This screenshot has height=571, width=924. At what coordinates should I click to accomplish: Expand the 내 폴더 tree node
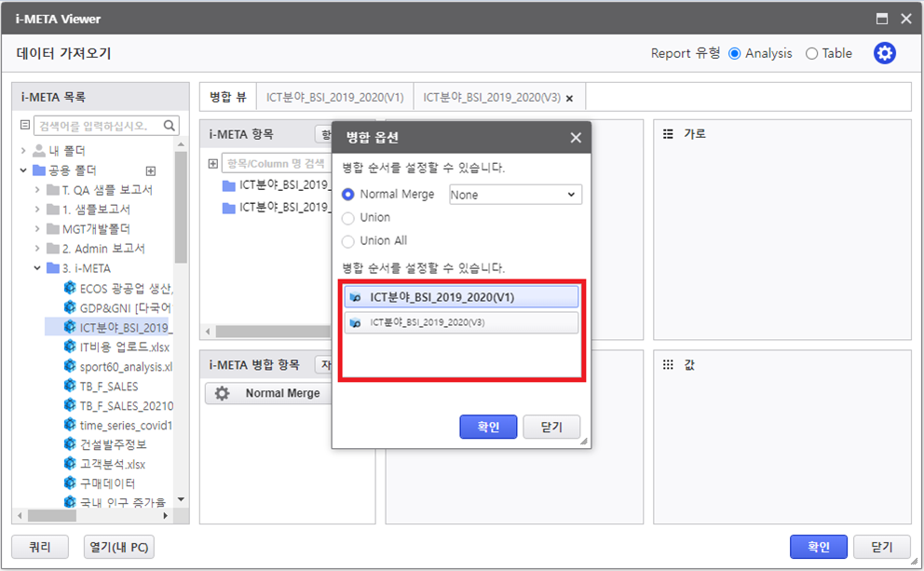(23, 150)
